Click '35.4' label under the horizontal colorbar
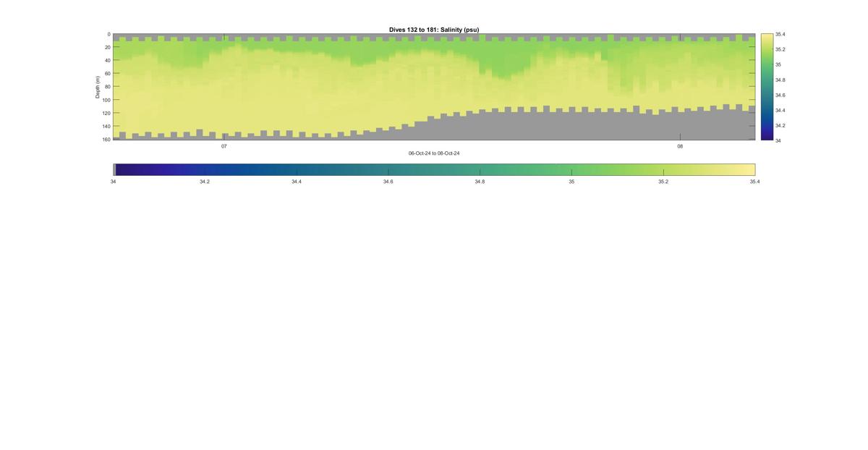This screenshot has width=868, height=450. coord(754,182)
